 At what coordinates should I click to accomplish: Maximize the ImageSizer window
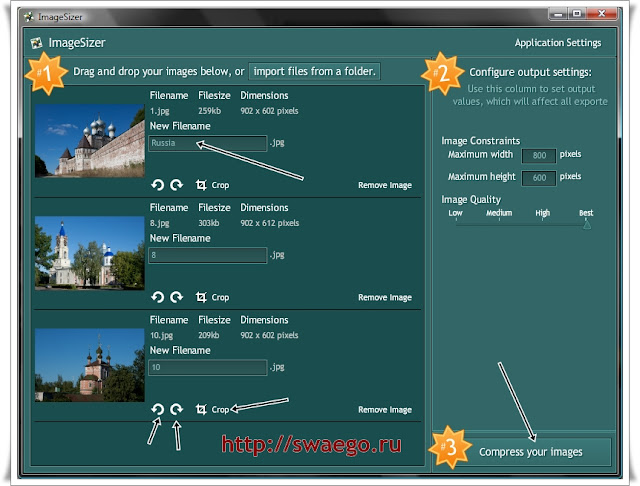tap(576, 14)
